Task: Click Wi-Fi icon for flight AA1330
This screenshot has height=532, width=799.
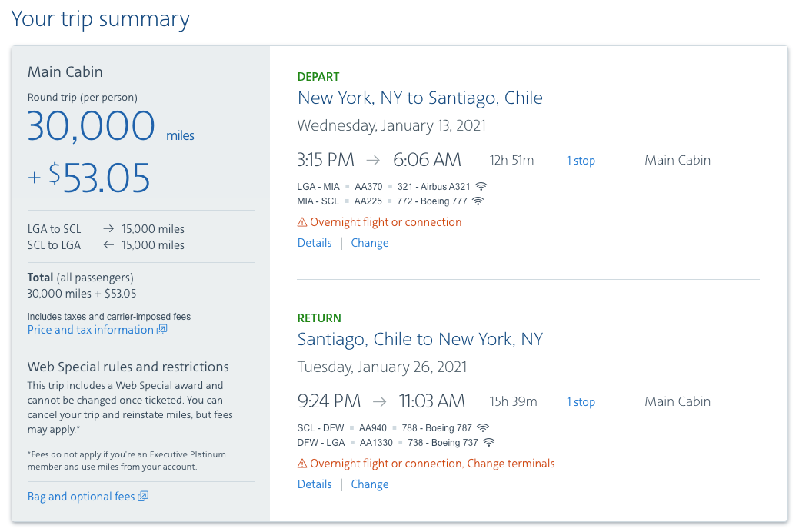Action: [488, 443]
